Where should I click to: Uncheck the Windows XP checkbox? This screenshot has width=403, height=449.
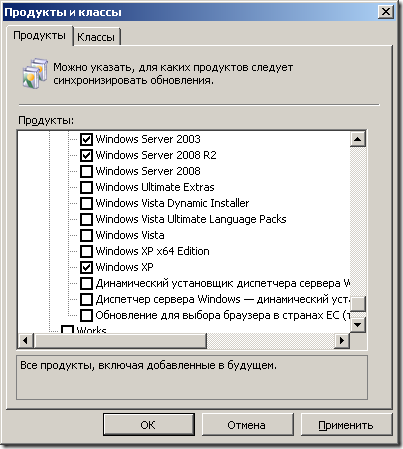click(x=86, y=267)
